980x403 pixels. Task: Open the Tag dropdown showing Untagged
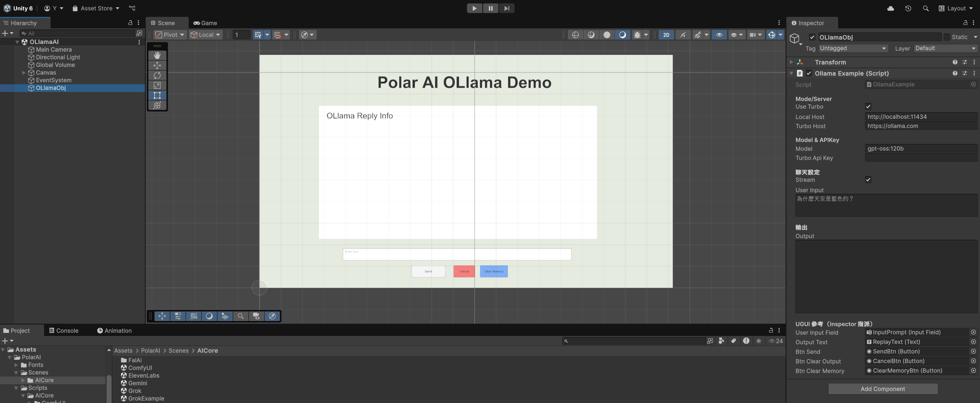[x=853, y=48]
